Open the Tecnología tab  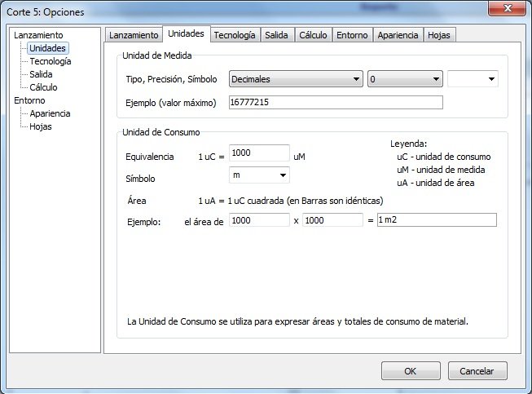click(235, 35)
